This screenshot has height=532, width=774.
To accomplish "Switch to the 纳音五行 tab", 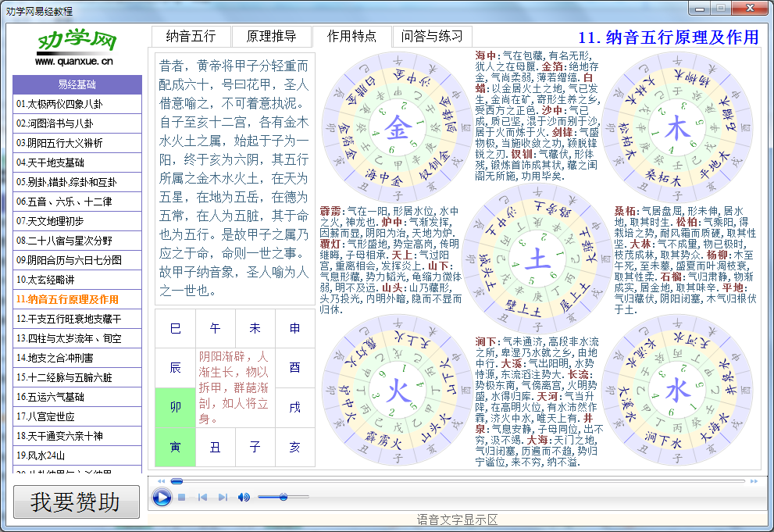I will (x=190, y=36).
